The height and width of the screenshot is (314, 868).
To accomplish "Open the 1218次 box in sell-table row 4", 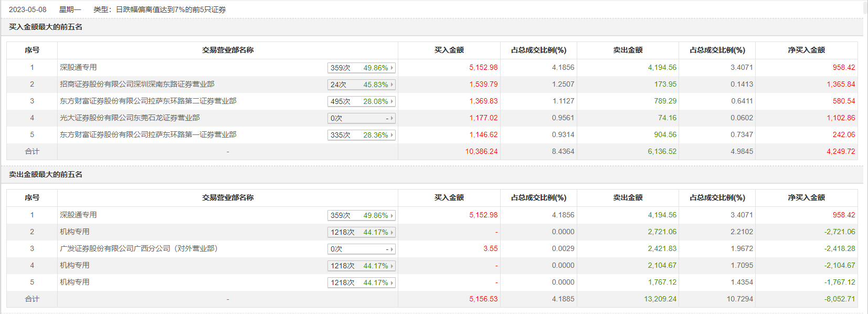I will pos(361,266).
